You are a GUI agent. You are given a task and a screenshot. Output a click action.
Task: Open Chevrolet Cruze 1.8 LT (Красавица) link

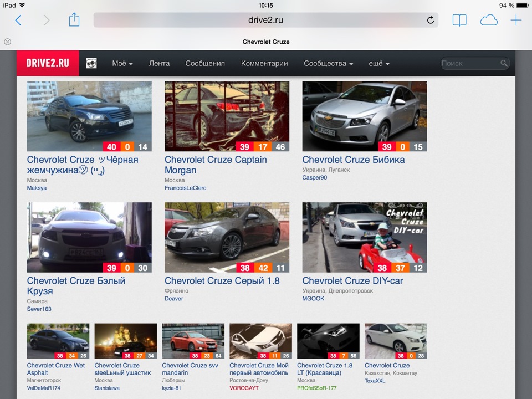[x=325, y=369]
